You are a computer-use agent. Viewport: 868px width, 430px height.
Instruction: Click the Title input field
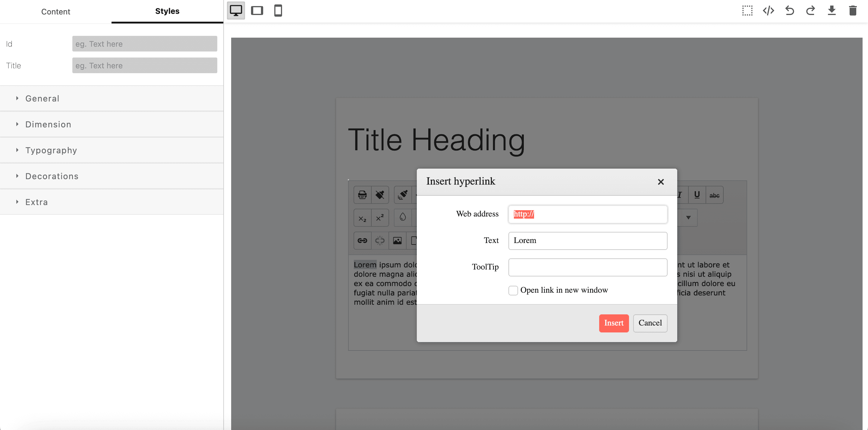pos(145,65)
